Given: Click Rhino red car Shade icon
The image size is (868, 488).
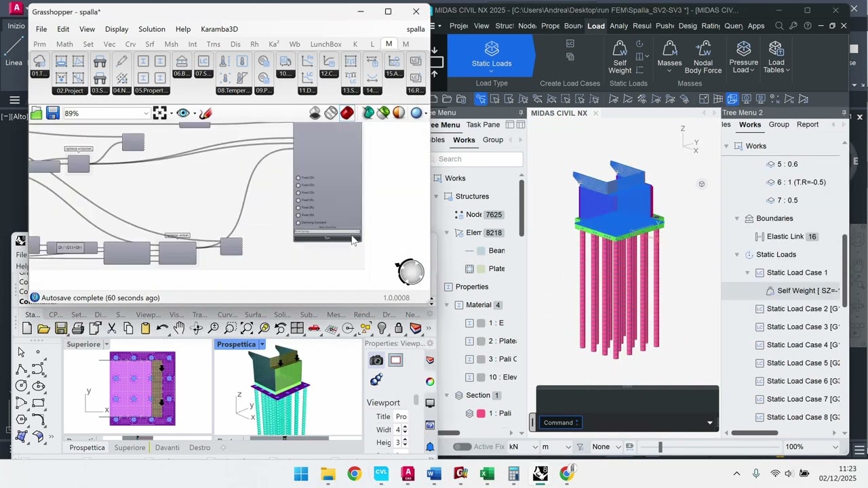Looking at the screenshot, I should point(314,329).
